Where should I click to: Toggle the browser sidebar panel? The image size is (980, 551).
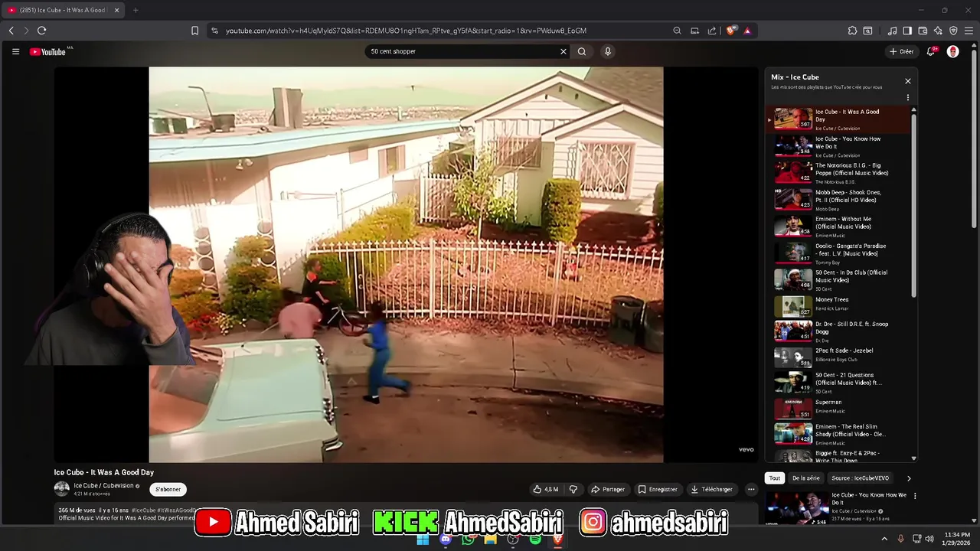pos(907,31)
